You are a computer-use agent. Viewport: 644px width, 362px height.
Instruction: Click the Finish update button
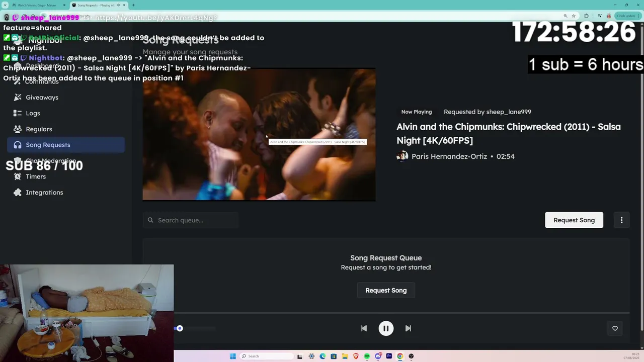tap(627, 16)
